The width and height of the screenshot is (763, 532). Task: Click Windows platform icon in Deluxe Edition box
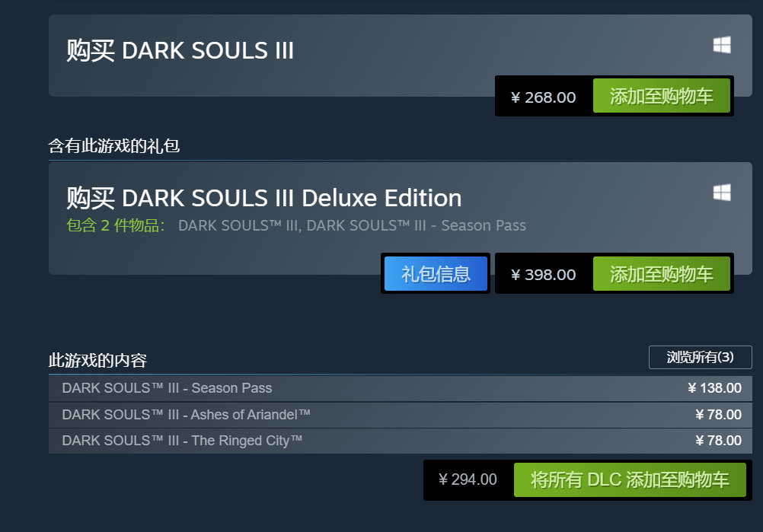click(722, 193)
